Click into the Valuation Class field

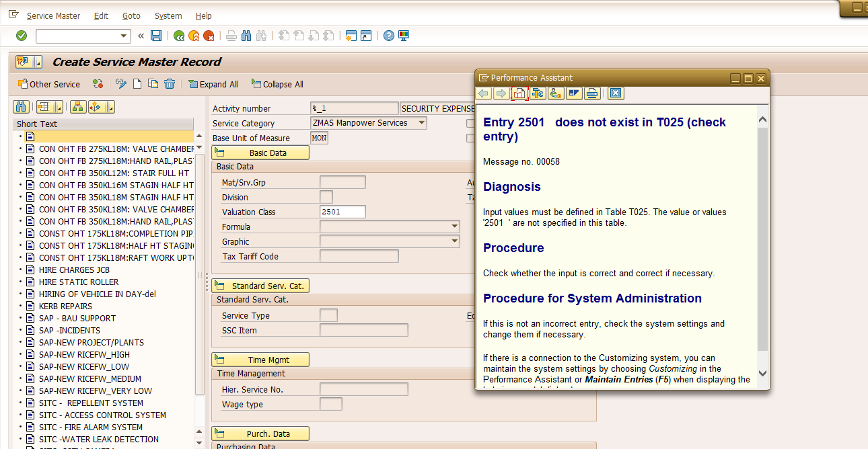[x=342, y=212]
